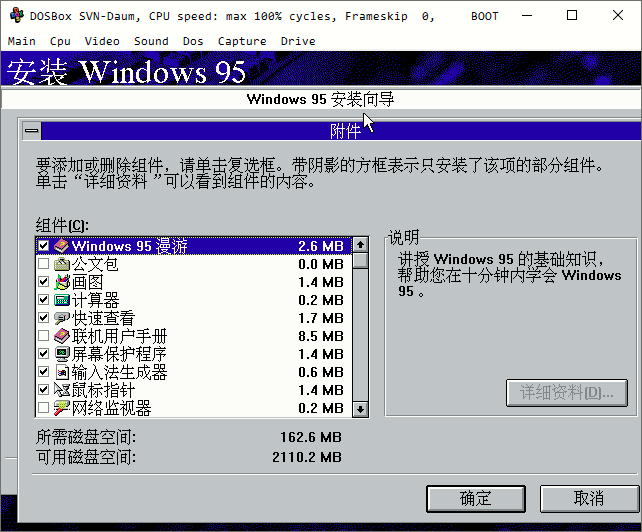Screen dimensions: 642x532
Task: Click the 鼠标指针 cursor icon
Action: pyautogui.click(x=62, y=390)
